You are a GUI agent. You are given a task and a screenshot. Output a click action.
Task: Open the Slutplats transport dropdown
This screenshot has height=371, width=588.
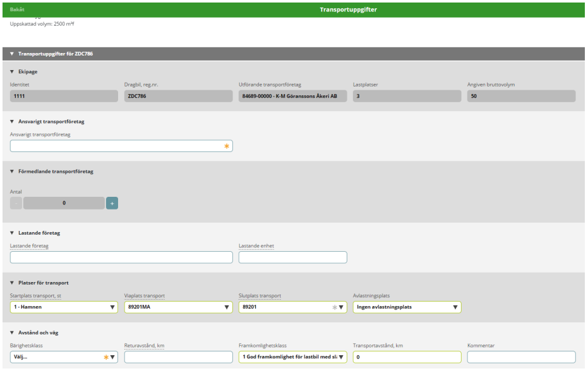tap(292, 307)
